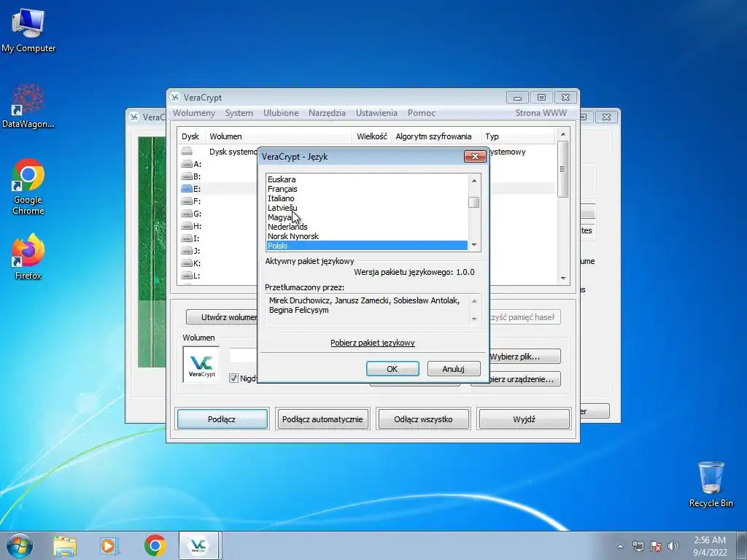Click drive list scroll up arrow
This screenshot has height=560, width=747.
[563, 134]
